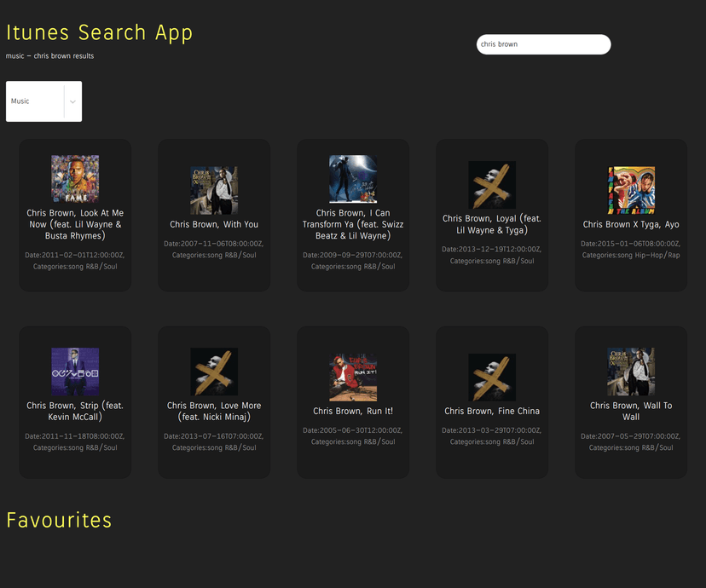
Task: Click the Favourites heading
Action: (x=59, y=520)
